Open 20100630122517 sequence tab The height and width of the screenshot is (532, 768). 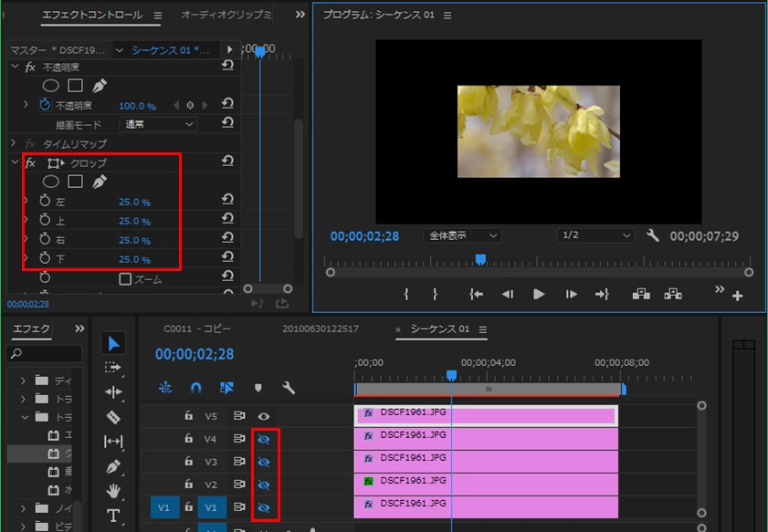(321, 329)
